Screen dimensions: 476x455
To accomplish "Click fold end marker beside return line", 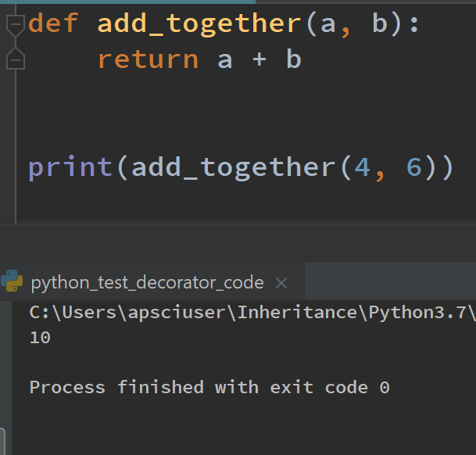I will 15,59.
